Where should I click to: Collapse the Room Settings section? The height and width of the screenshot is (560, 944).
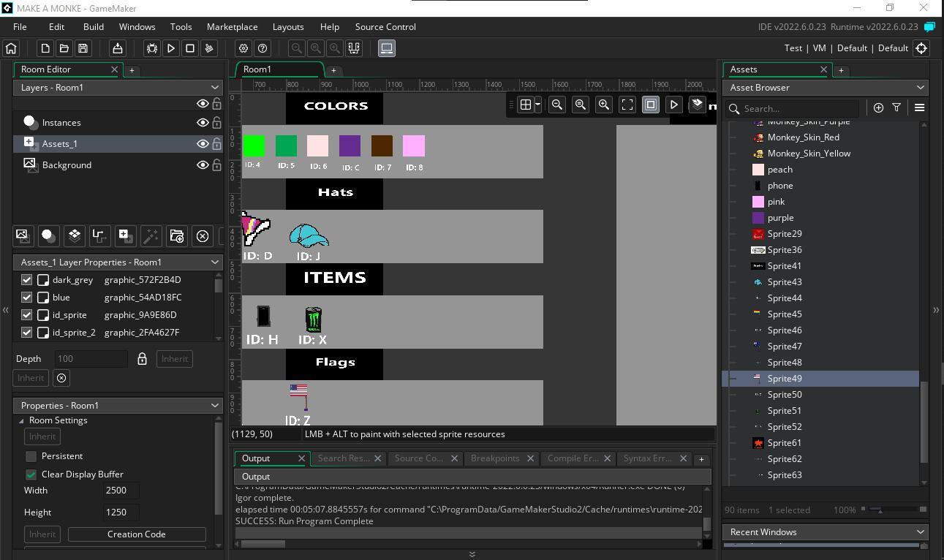click(x=21, y=420)
